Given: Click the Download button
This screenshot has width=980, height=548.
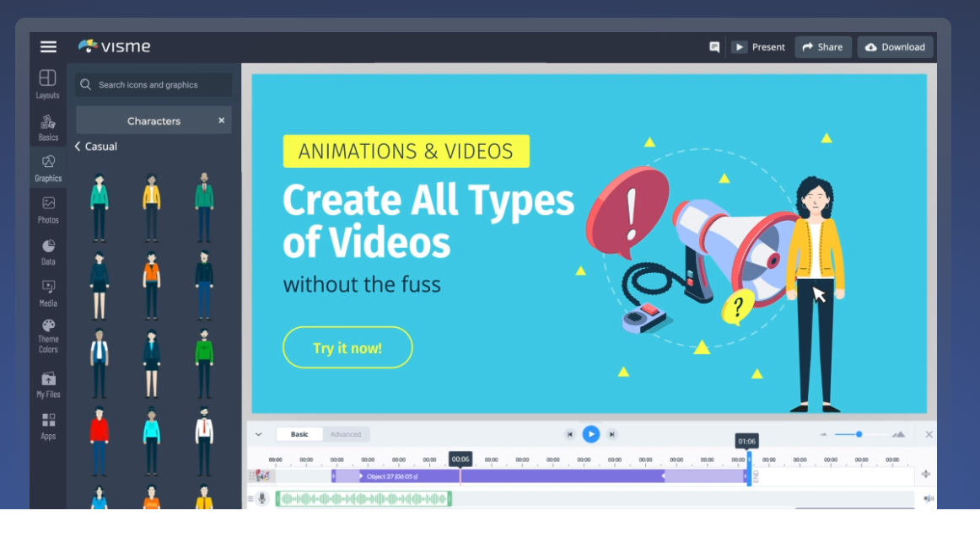Looking at the screenshot, I should (895, 47).
